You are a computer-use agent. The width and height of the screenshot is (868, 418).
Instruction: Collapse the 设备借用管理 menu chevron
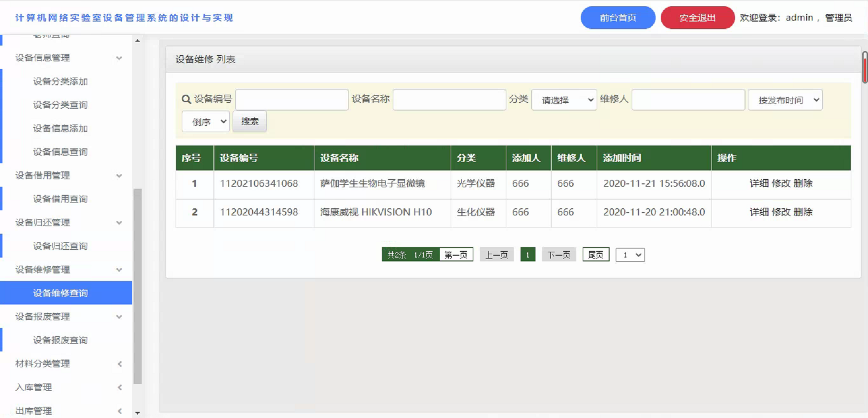point(119,176)
